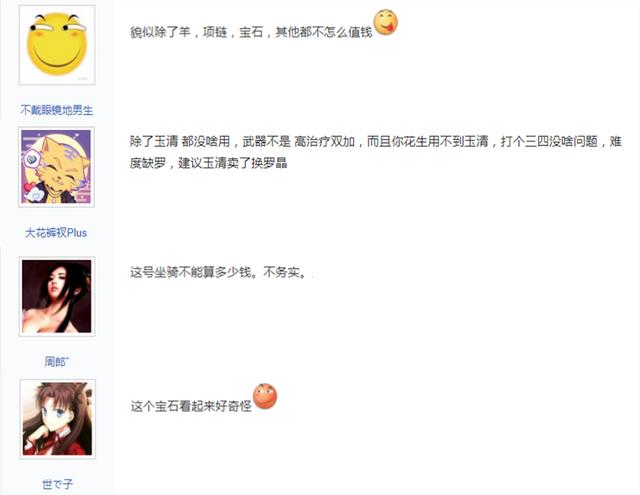The height and width of the screenshot is (495, 640).
Task: Open the cartoon orange cat avatar
Action: [56, 167]
